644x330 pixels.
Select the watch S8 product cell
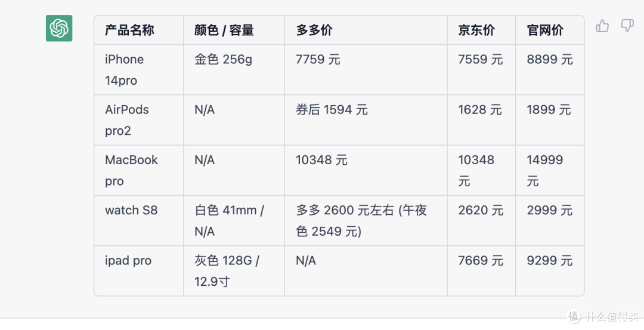[x=139, y=221]
